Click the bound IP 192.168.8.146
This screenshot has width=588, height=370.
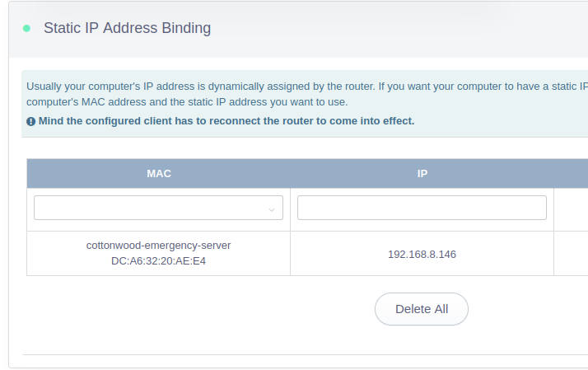point(422,254)
